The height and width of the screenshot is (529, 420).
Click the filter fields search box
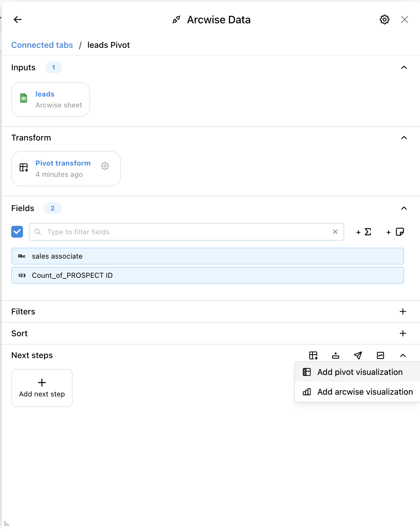click(186, 232)
